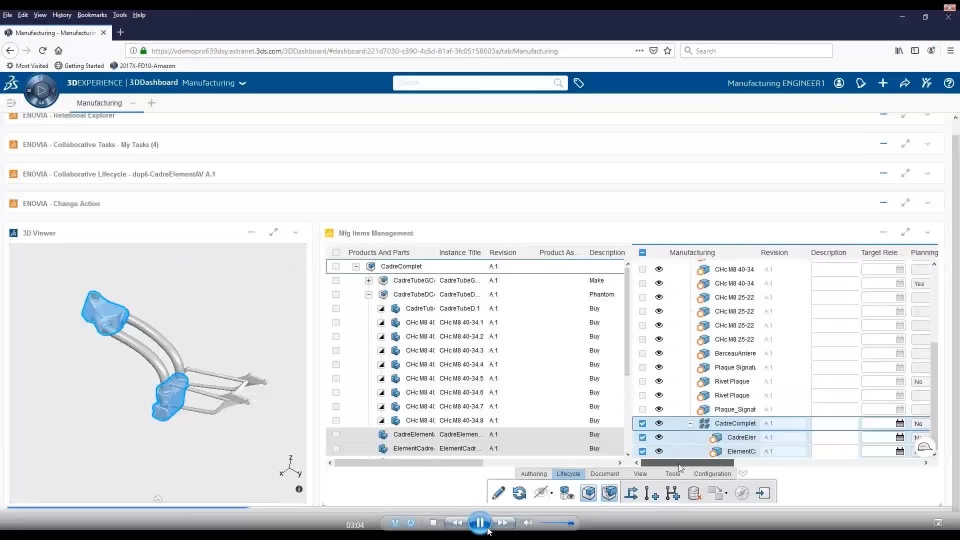The width and height of the screenshot is (960, 540).
Task: Toggle the second highlighted cube icon in toolbar
Action: point(609,493)
